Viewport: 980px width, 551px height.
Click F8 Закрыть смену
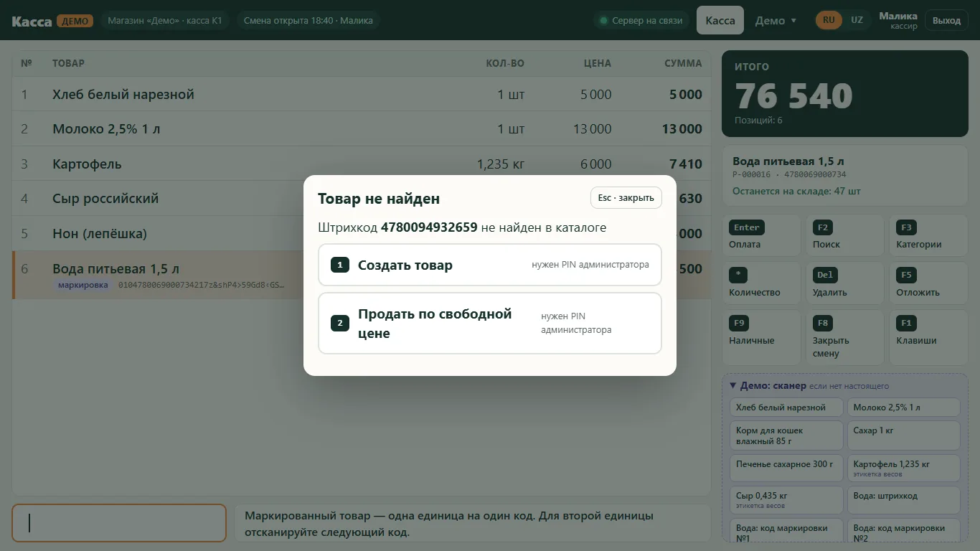tap(844, 337)
